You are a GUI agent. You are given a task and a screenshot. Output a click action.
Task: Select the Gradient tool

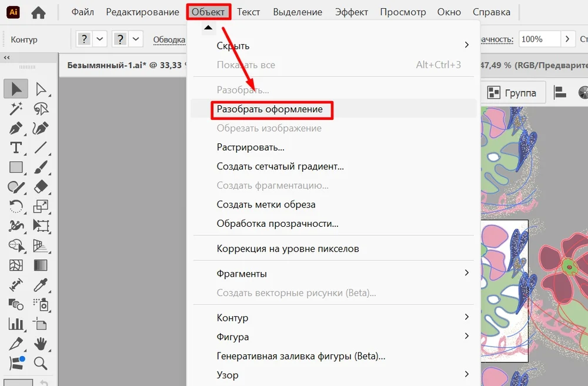39,264
